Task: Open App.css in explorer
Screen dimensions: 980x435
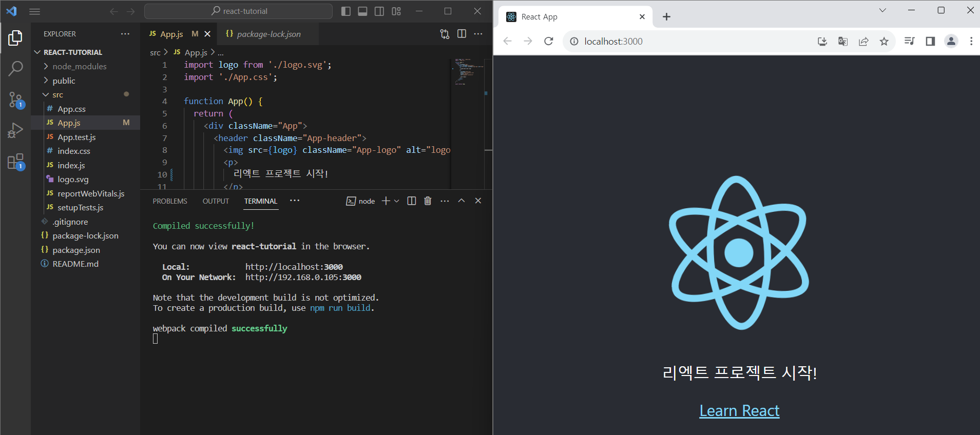Action: tap(85, 109)
